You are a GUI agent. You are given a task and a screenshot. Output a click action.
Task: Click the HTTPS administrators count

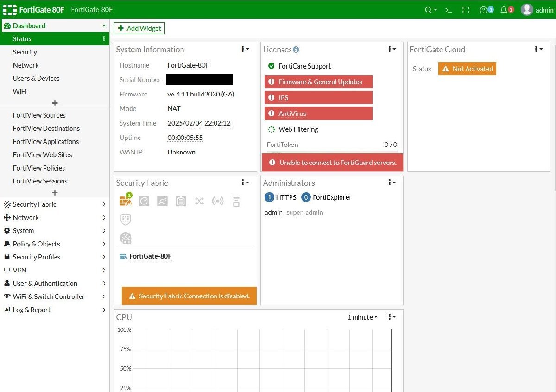point(280,197)
